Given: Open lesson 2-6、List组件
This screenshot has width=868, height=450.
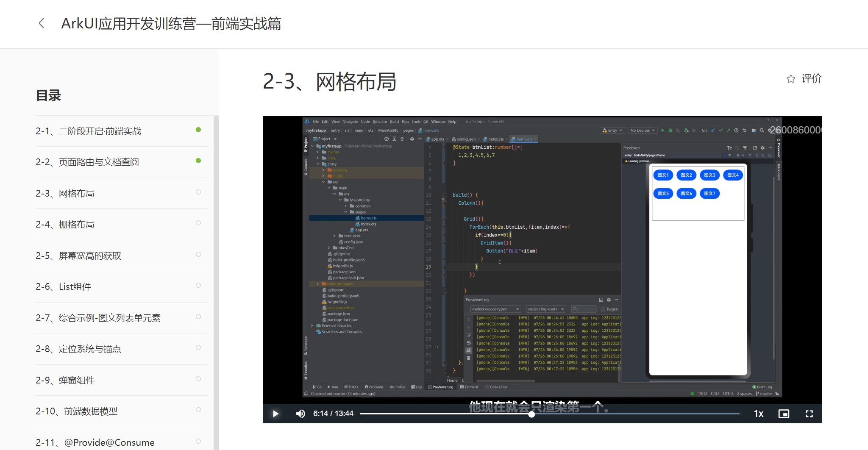Looking at the screenshot, I should tap(122, 286).
